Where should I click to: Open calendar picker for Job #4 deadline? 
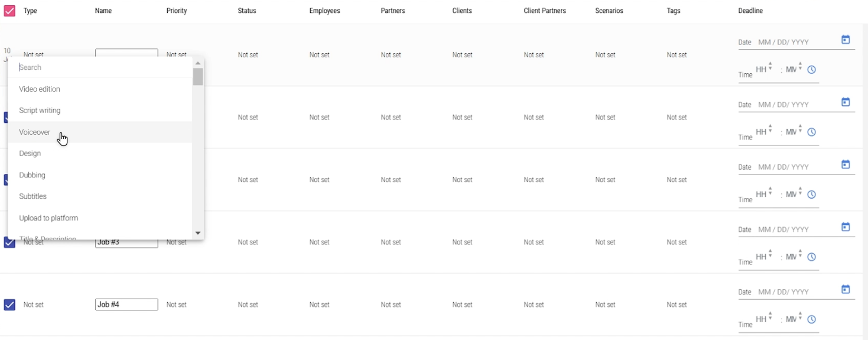pos(846,290)
